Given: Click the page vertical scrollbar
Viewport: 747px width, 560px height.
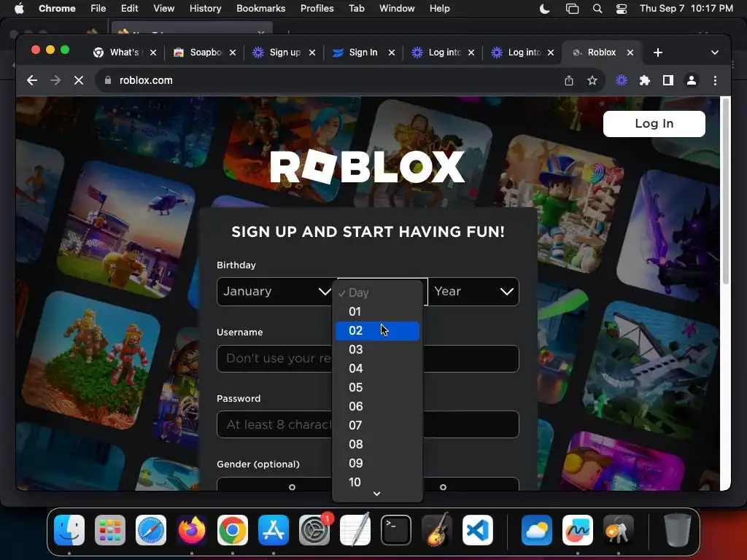Looking at the screenshot, I should tap(726, 192).
